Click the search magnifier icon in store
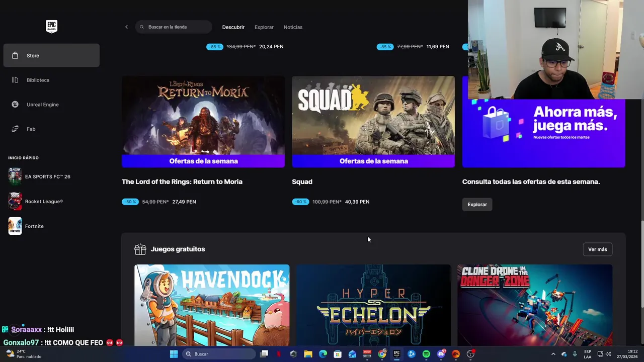The height and width of the screenshot is (362, 644). (x=142, y=27)
